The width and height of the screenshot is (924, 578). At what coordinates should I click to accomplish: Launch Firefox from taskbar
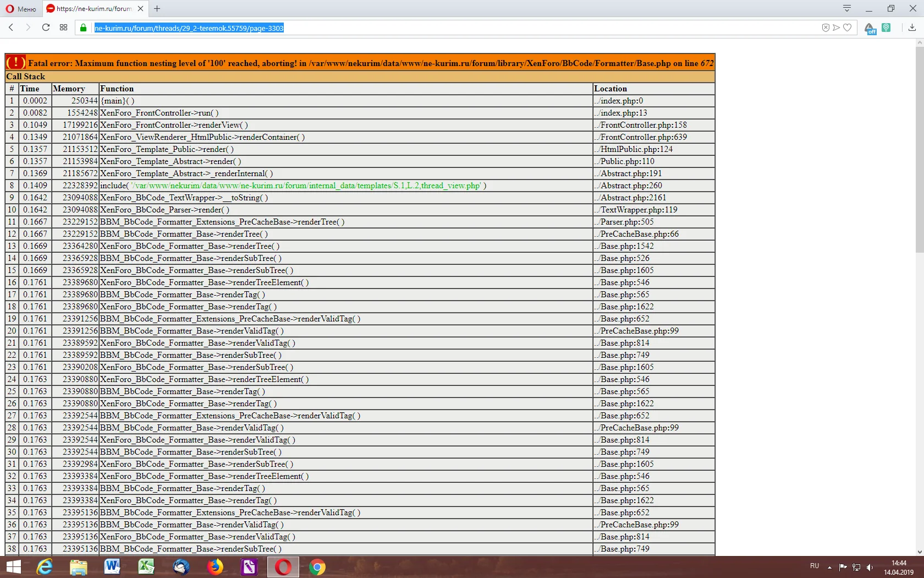tap(215, 567)
